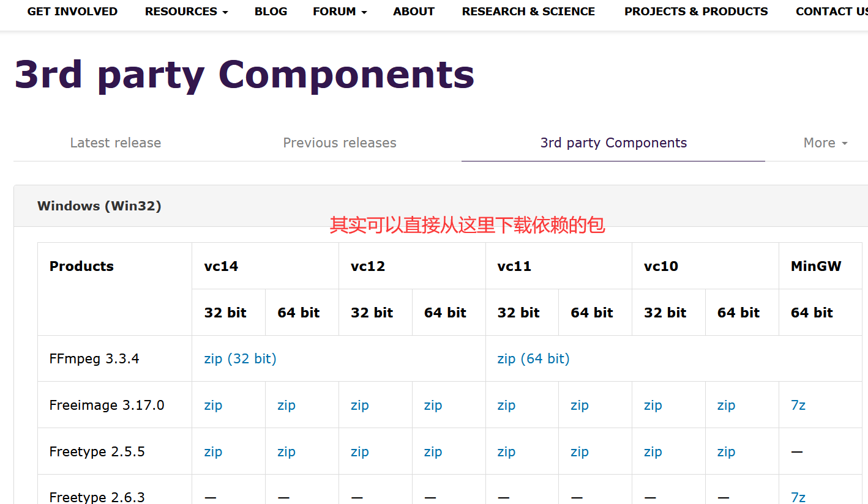
Task: Open RESEARCH & SCIENCE section
Action: (528, 12)
